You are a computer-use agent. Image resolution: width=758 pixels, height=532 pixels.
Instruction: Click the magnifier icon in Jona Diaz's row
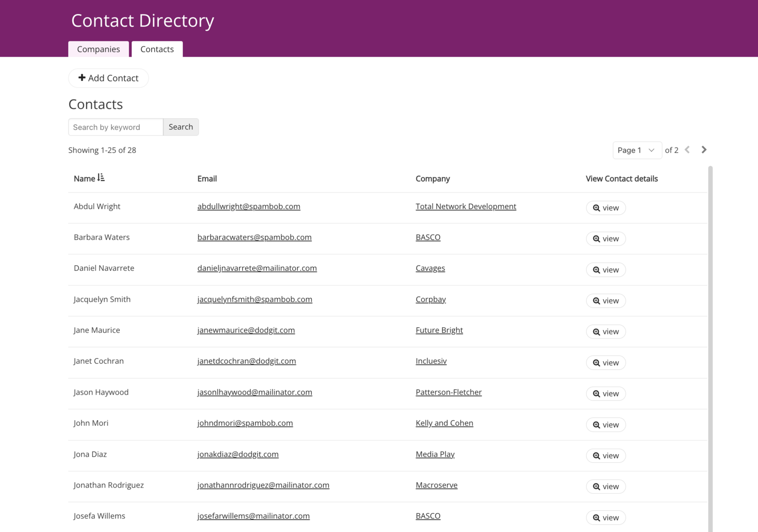[596, 456]
